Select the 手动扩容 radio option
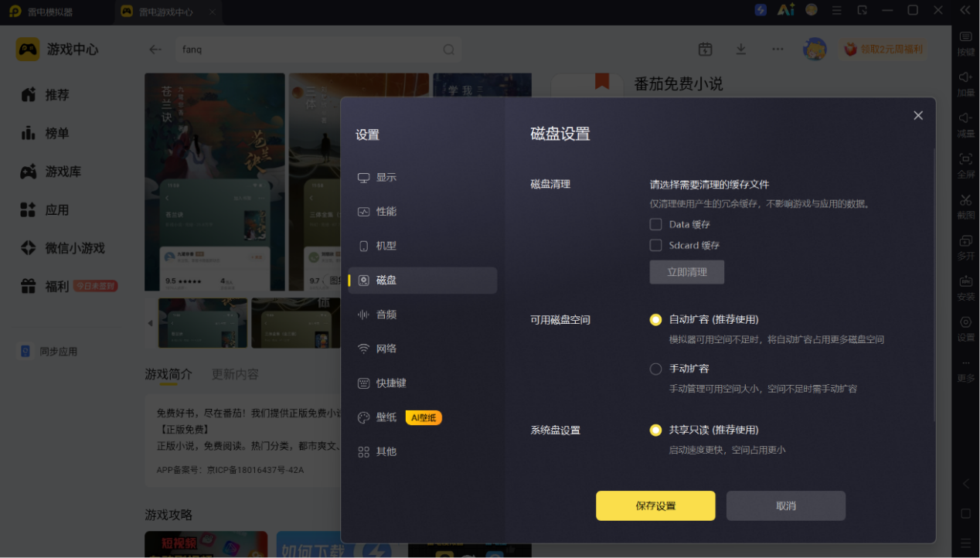This screenshot has width=980, height=558. pos(656,369)
